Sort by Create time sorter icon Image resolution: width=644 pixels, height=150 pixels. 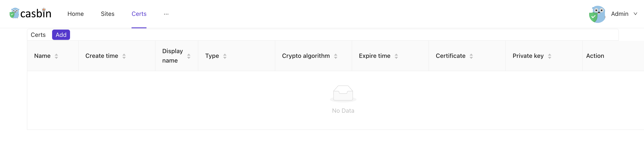124,56
